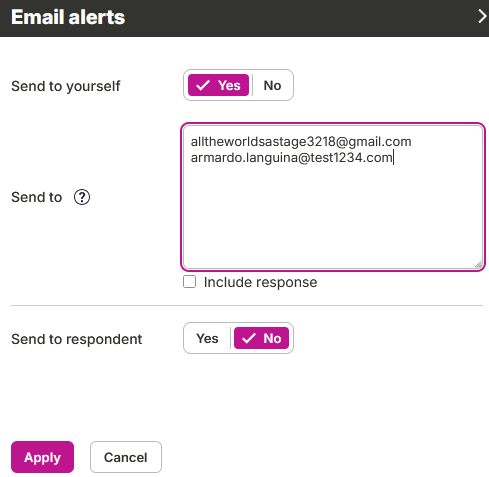Click the Include response label text
The width and height of the screenshot is (489, 477).
[x=261, y=282]
